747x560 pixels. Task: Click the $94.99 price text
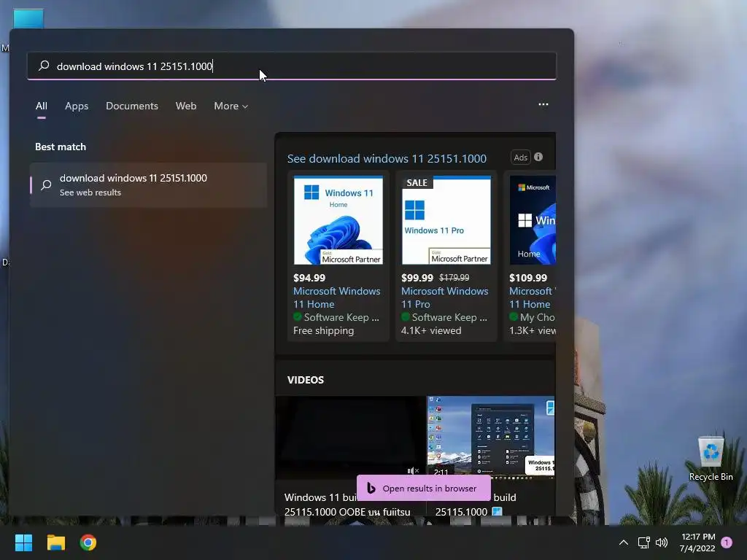309,278
